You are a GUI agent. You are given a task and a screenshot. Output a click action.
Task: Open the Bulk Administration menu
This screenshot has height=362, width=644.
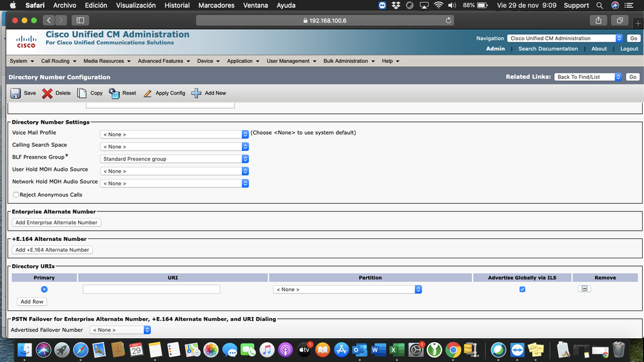(349, 61)
